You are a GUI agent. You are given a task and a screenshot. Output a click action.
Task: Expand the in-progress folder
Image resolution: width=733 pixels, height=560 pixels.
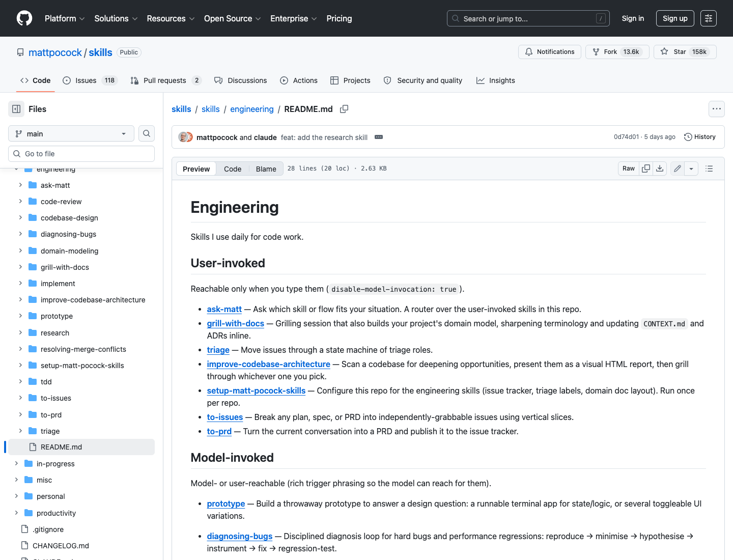coord(16,464)
